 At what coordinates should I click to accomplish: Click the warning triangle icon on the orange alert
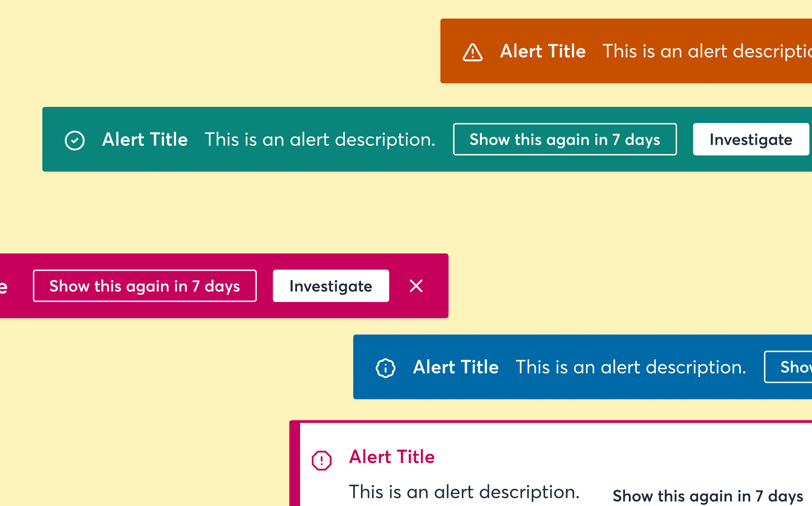pos(472,51)
